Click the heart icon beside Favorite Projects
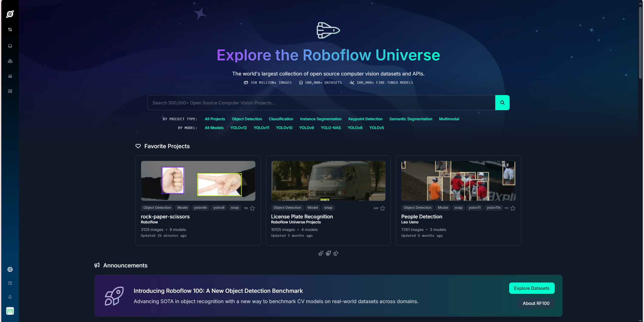This screenshot has height=322, width=644. pos(138,146)
